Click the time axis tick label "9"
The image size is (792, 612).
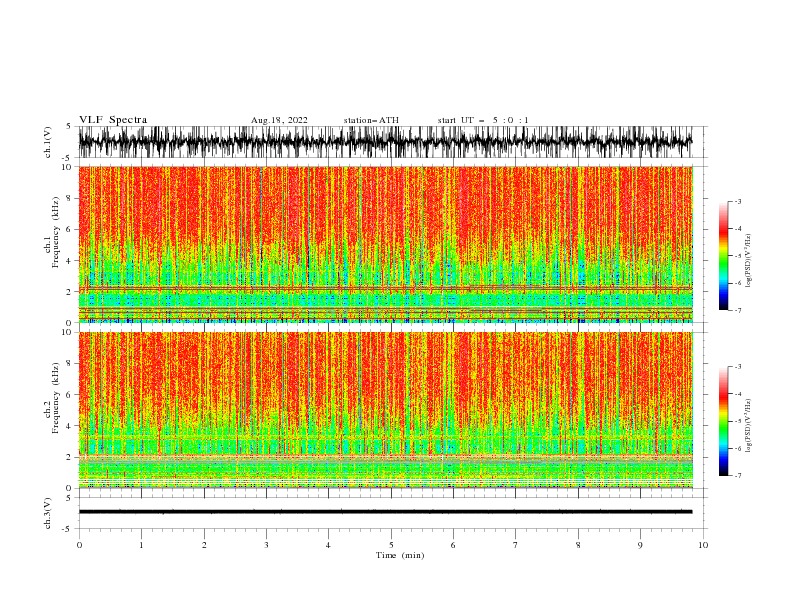point(640,545)
